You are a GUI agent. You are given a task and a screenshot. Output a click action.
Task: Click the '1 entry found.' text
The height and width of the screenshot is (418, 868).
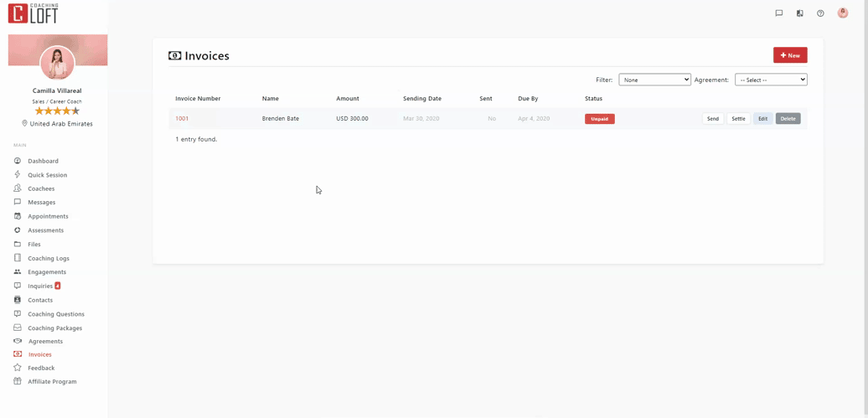197,140
